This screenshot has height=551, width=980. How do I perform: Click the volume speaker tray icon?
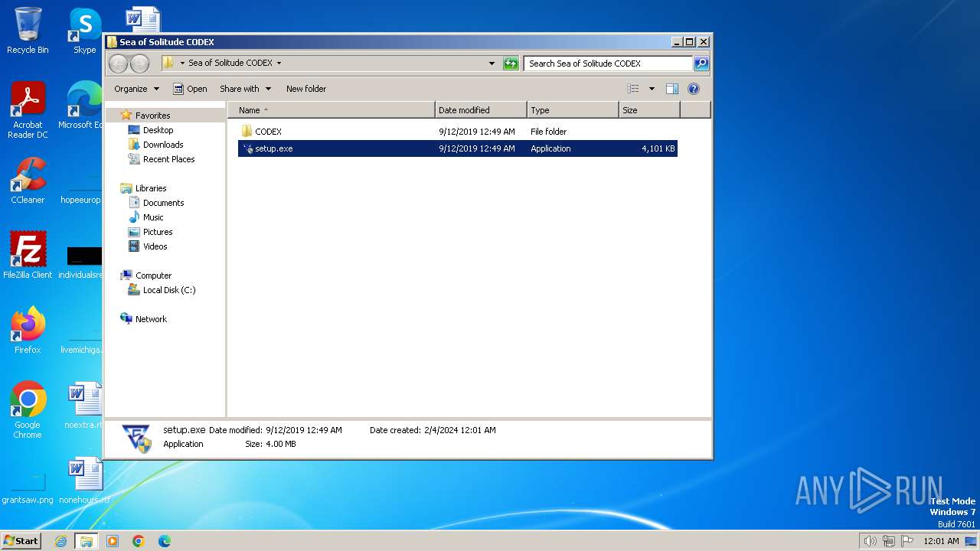pos(870,541)
